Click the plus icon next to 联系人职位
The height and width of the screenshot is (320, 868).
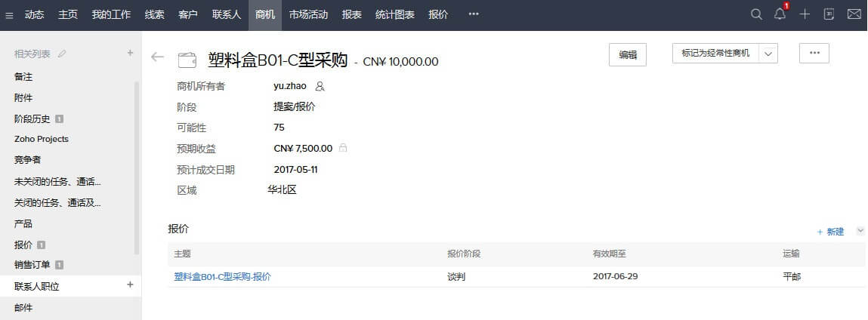pyautogui.click(x=130, y=285)
